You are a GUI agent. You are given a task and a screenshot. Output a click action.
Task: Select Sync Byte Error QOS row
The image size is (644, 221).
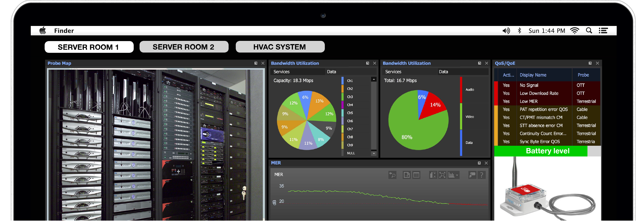[x=547, y=141]
